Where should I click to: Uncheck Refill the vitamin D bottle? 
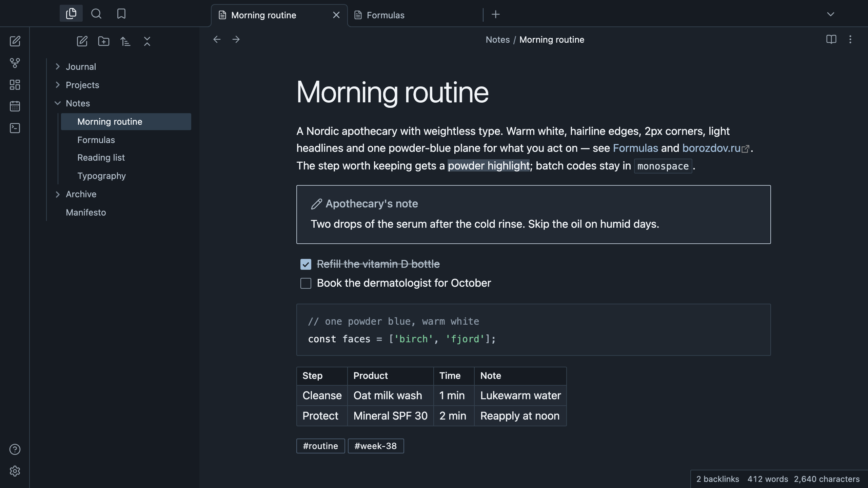[x=306, y=264]
